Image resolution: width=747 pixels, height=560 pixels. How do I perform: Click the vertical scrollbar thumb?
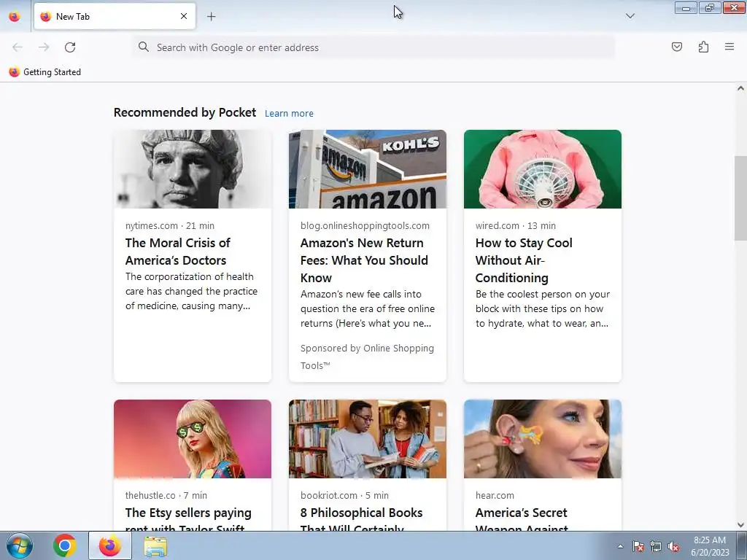pyautogui.click(x=740, y=198)
